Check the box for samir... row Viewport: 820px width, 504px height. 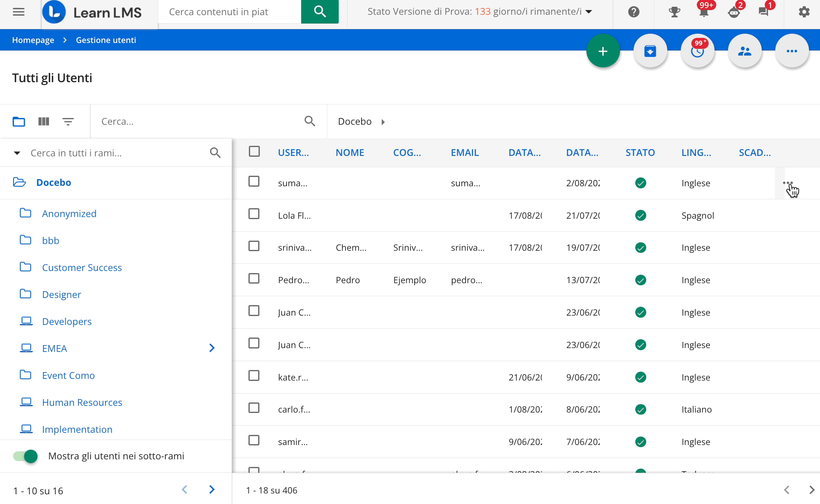(254, 440)
